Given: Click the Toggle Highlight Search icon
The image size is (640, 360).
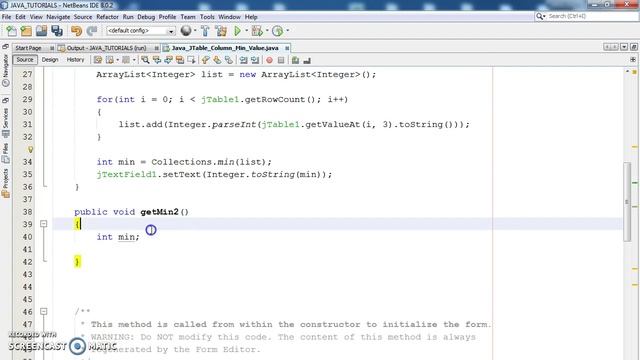Looking at the screenshot, I should click(x=180, y=60).
